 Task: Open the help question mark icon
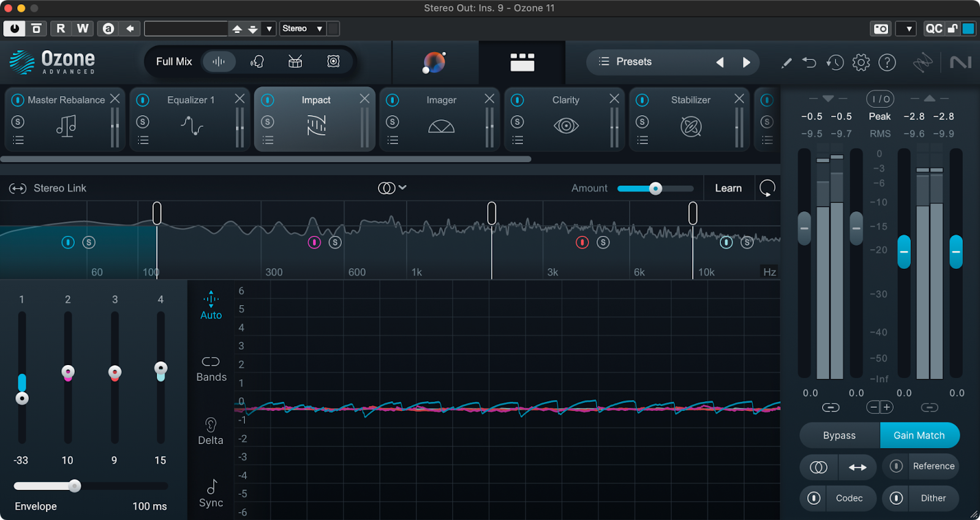click(x=887, y=62)
